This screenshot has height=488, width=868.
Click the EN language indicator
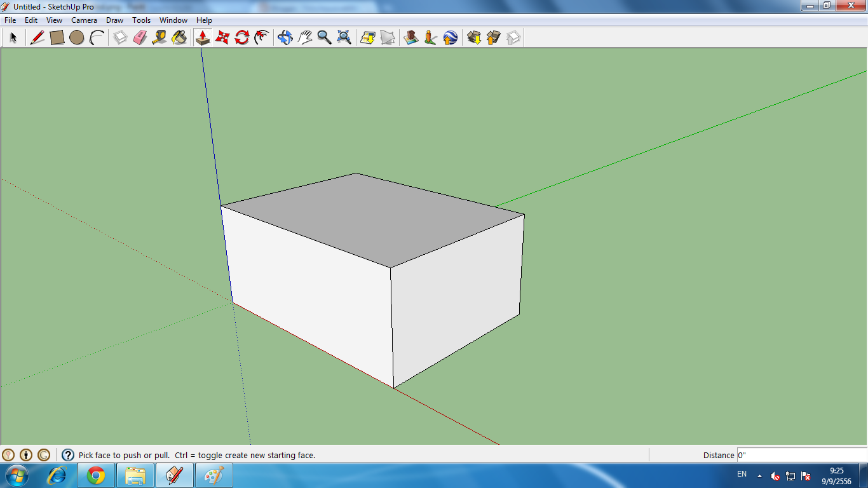coord(742,474)
